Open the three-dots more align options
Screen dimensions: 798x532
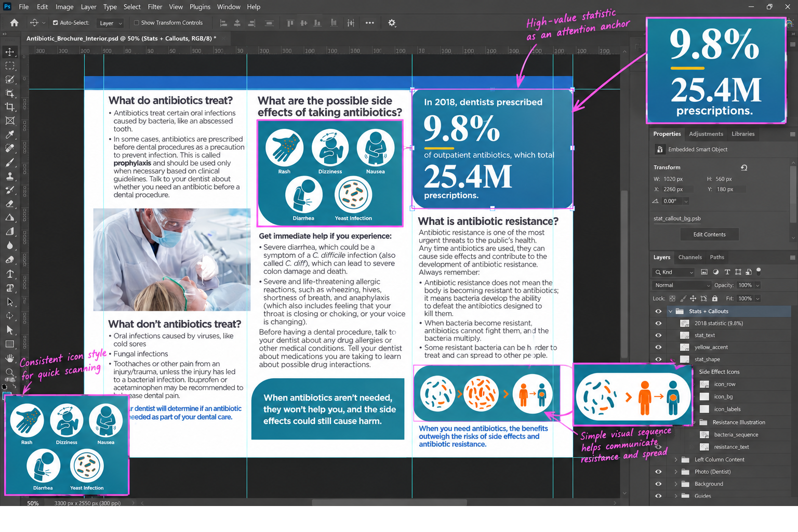[370, 23]
